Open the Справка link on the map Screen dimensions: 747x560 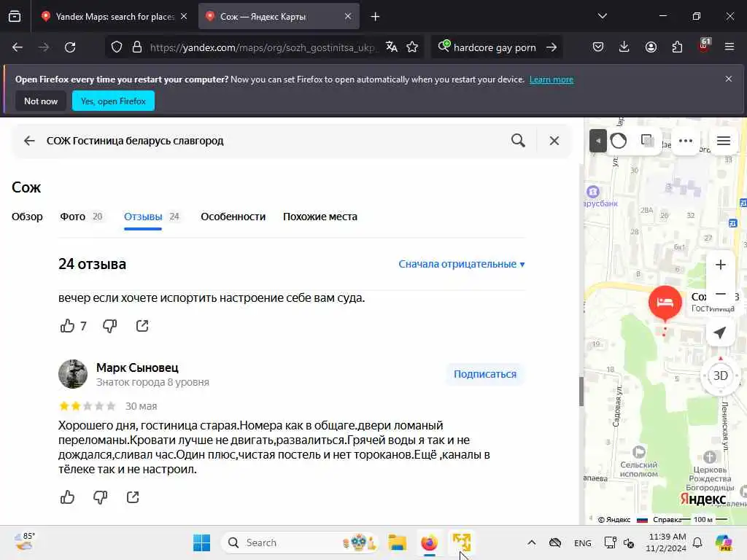click(x=667, y=519)
